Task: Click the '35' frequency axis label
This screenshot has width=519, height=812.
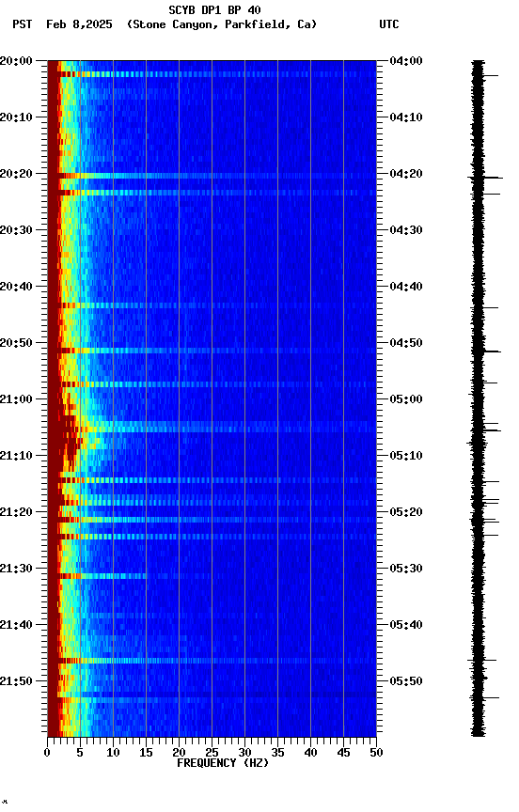Action: pyautogui.click(x=277, y=753)
